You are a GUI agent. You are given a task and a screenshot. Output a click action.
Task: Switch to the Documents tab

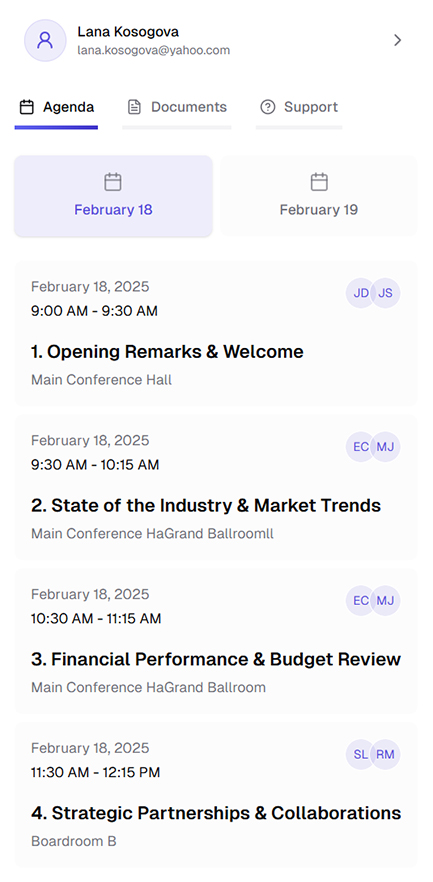click(177, 108)
